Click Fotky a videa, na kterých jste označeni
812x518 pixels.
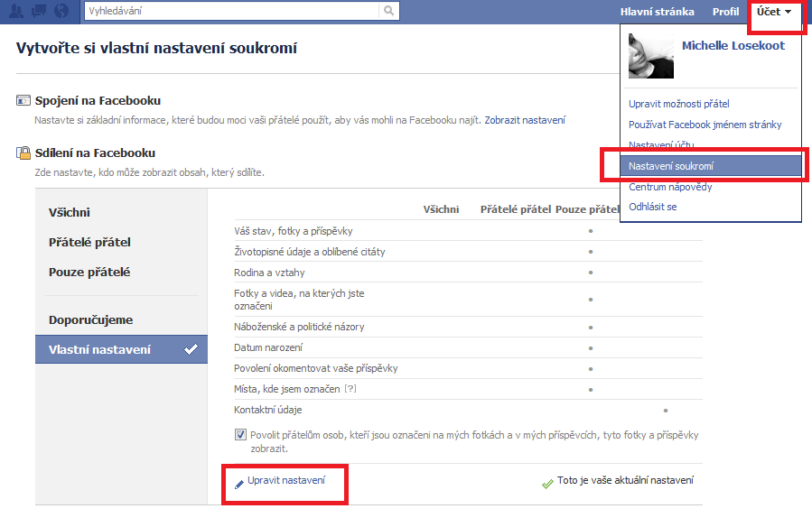[299, 300]
